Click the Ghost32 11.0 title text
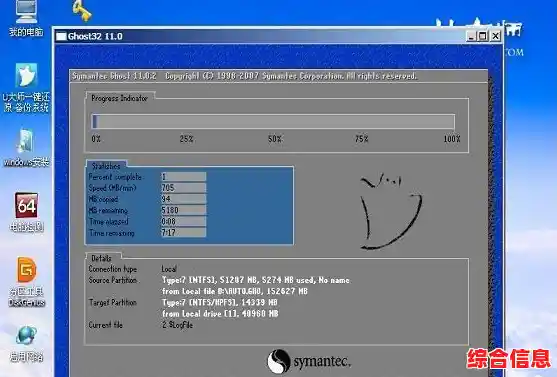This screenshot has height=377, width=557. (x=95, y=36)
